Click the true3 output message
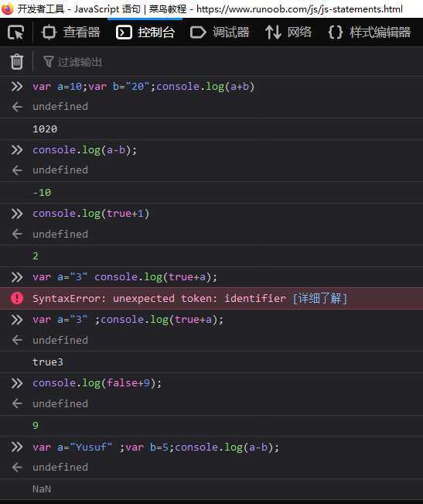 click(48, 362)
